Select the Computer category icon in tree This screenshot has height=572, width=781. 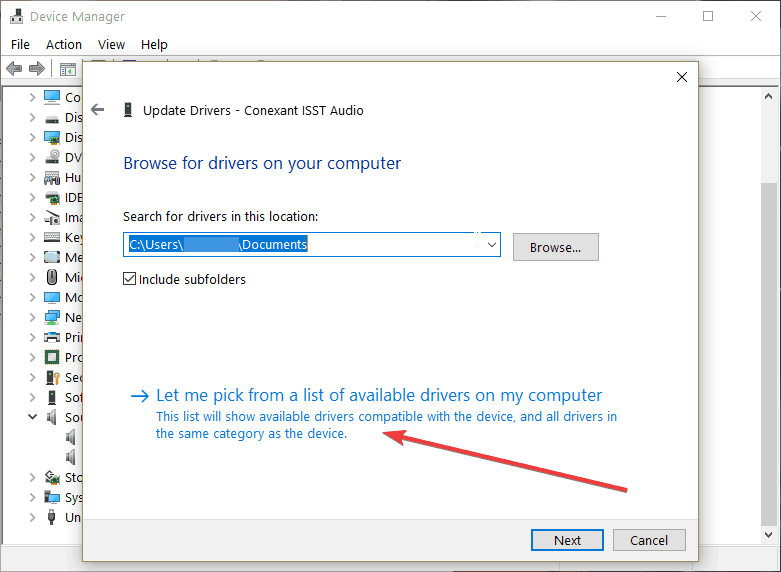(52, 97)
